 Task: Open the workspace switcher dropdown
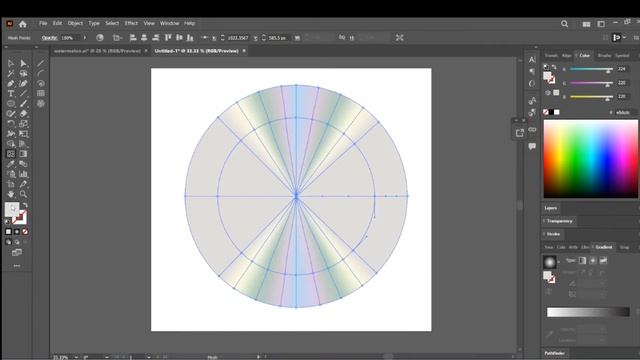click(x=601, y=24)
